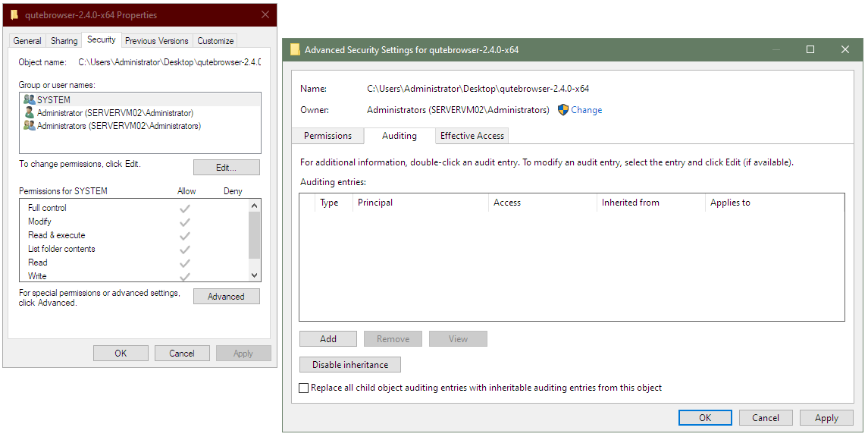Select Administrators (SERVERVM02\Administrators) entry
The width and height of the screenshot is (868, 437).
point(140,126)
